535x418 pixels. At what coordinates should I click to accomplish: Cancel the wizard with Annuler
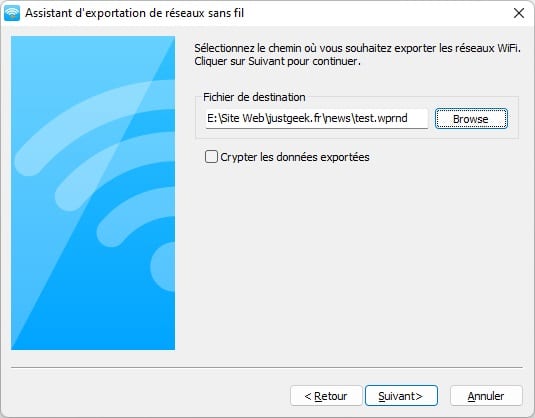[486, 396]
